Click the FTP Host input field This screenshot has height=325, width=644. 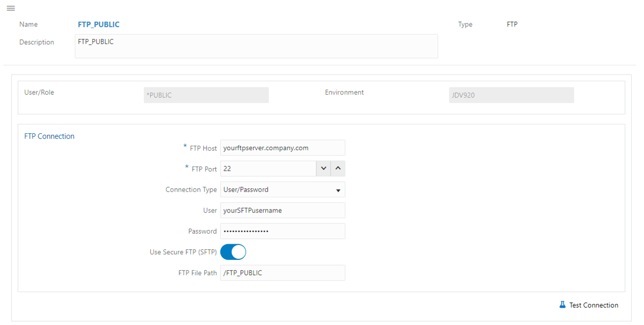click(283, 148)
